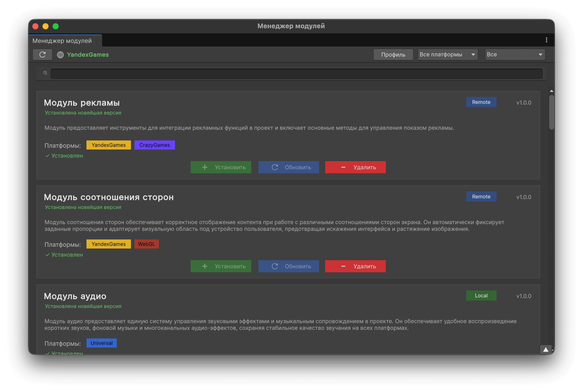
Task: Click the refresh modules icon
Action: (x=42, y=55)
